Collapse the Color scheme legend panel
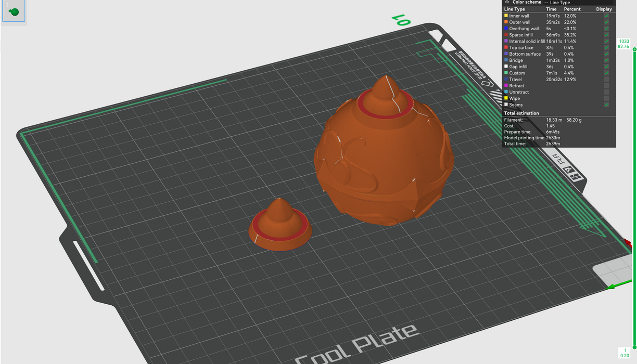Screen dimensions: 637x364 (507, 3)
